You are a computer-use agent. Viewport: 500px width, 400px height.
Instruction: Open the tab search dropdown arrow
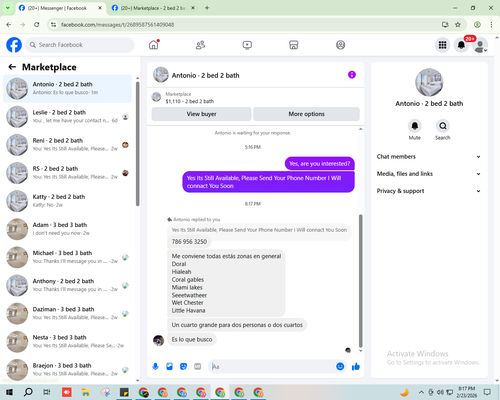(x=7, y=8)
